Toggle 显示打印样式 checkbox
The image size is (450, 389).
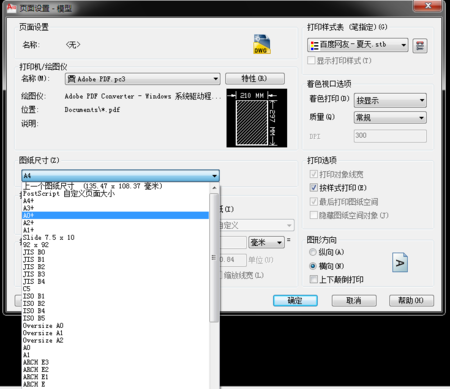point(311,60)
